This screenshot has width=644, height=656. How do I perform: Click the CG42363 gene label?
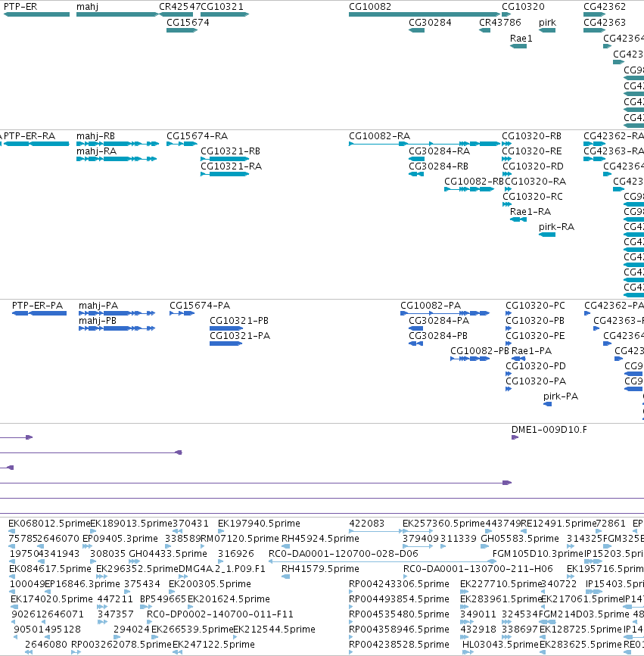(605, 23)
